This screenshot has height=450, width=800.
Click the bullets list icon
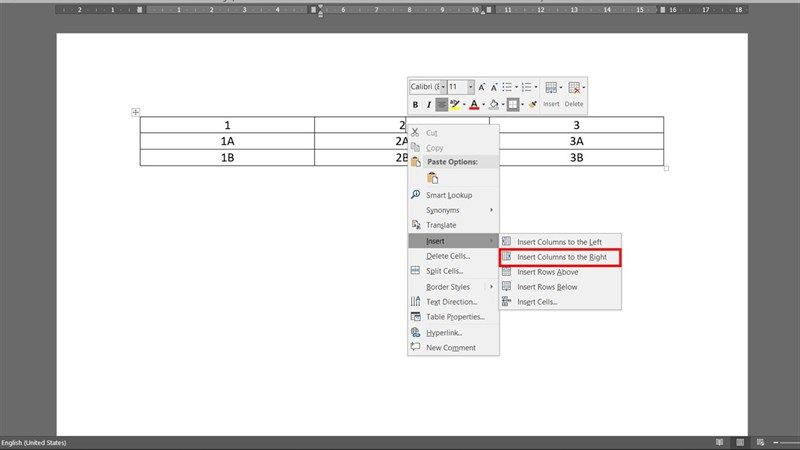507,88
